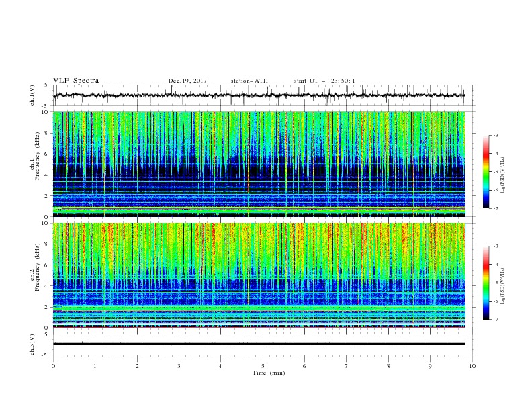Click the "-5" tick on ch.2 colorbar
The height and width of the screenshot is (411, 532).
coord(495,283)
